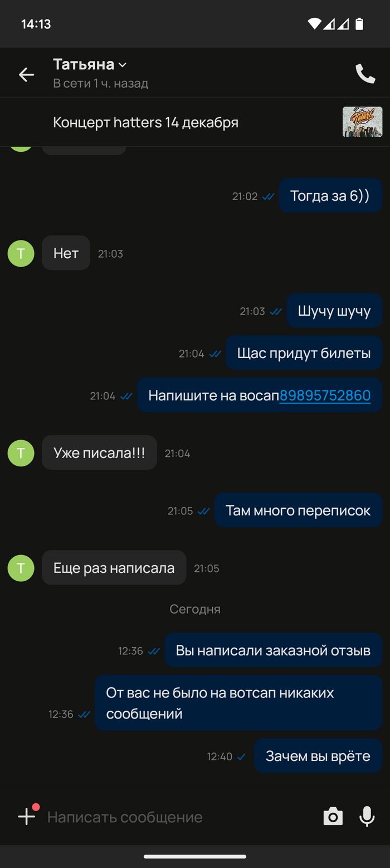The image size is (390, 868).
Task: Tap phone number link 89895752860
Action: [x=325, y=396]
